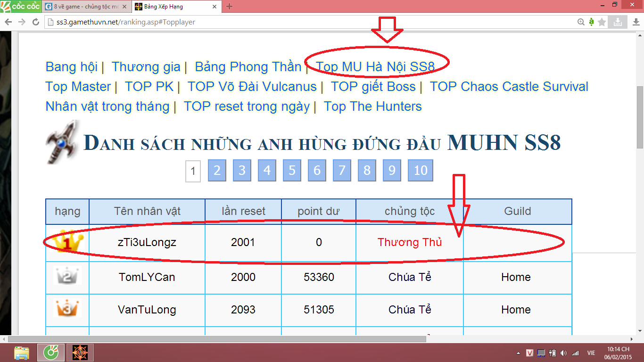Image resolution: width=644 pixels, height=362 pixels.
Task: Go to ranking page 3
Action: click(242, 171)
